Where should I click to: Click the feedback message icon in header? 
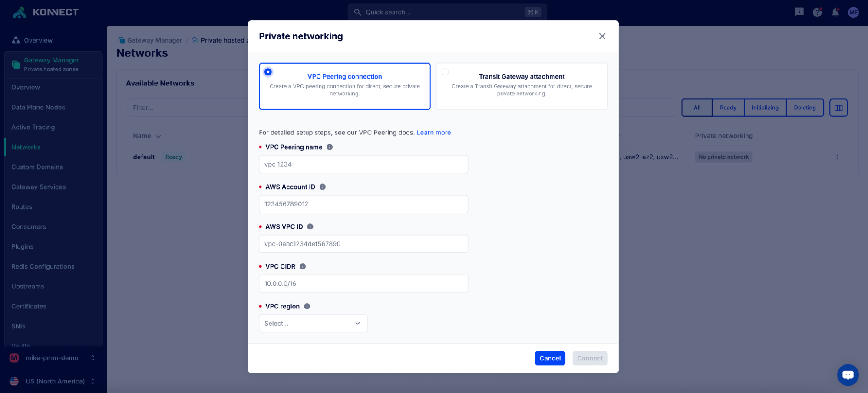[x=799, y=12]
